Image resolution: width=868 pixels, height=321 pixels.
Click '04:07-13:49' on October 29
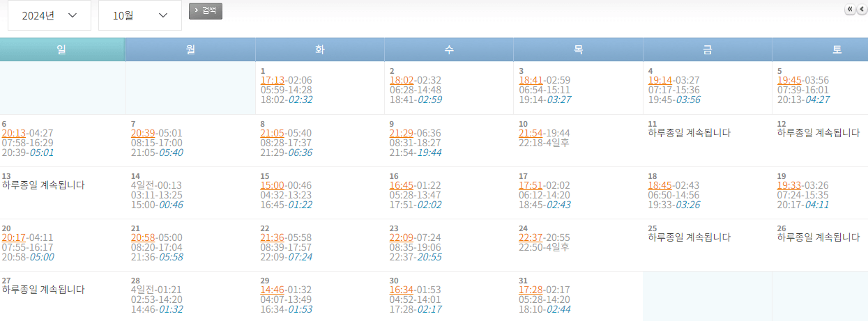tap(287, 300)
